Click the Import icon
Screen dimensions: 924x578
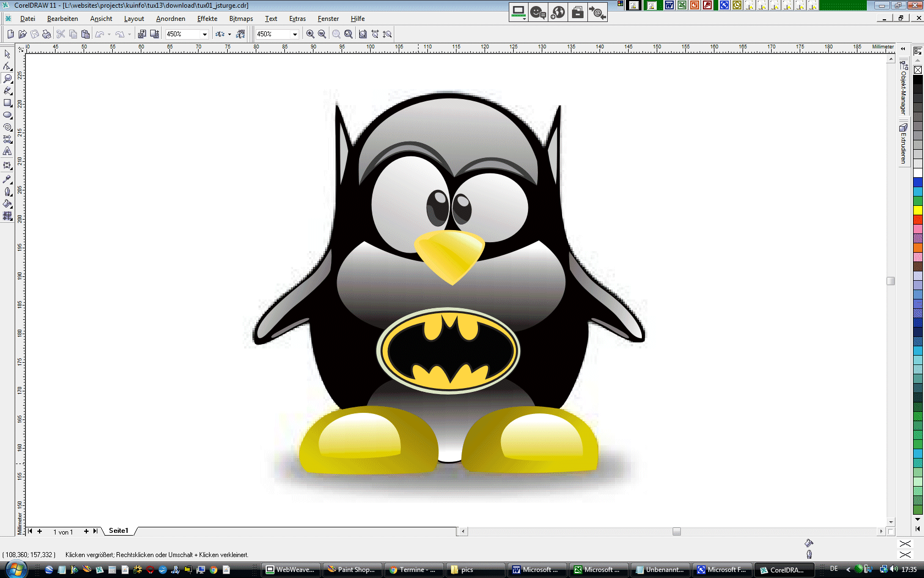coord(142,34)
